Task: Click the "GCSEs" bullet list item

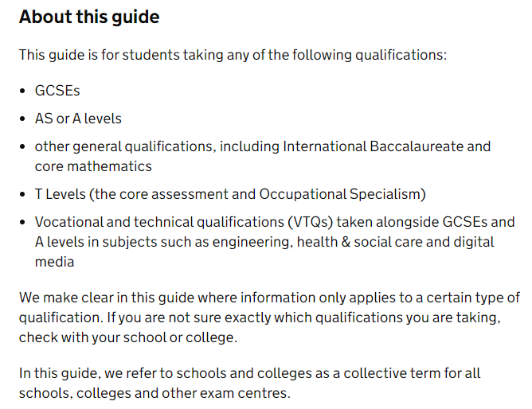Action: tap(57, 91)
